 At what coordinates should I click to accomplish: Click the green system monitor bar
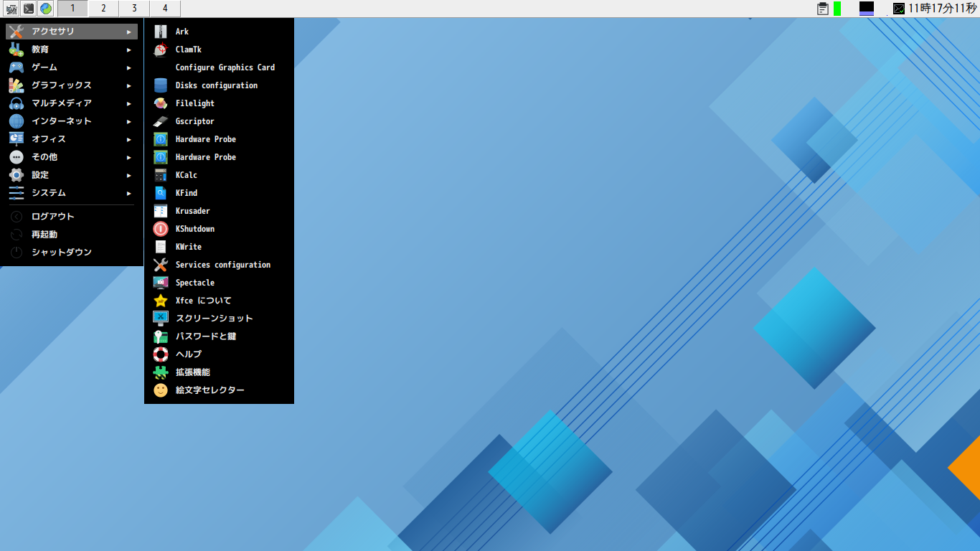click(837, 9)
